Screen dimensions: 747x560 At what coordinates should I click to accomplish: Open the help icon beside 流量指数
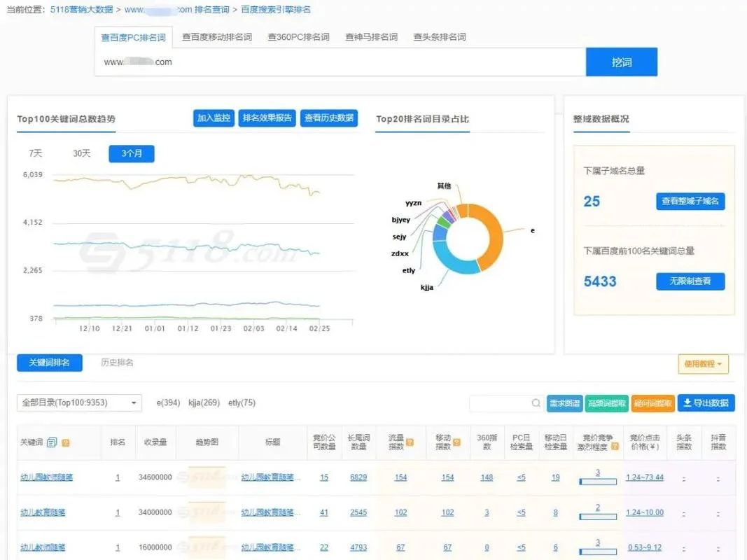click(410, 442)
